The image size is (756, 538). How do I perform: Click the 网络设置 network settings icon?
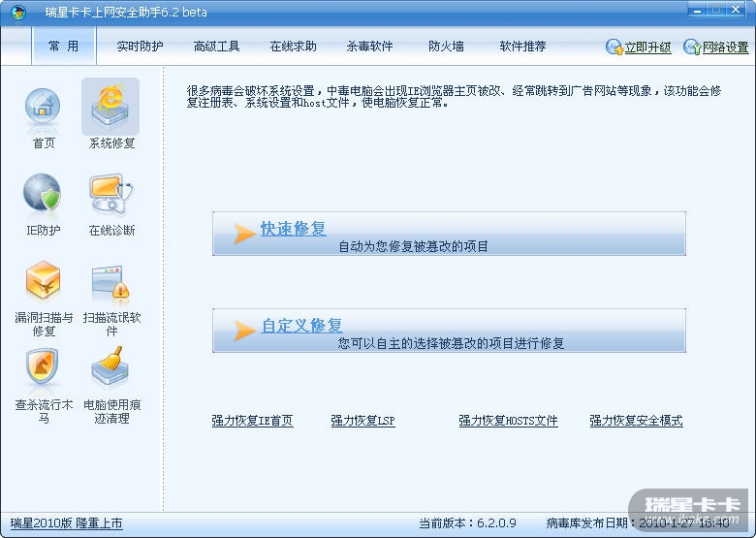(692, 47)
